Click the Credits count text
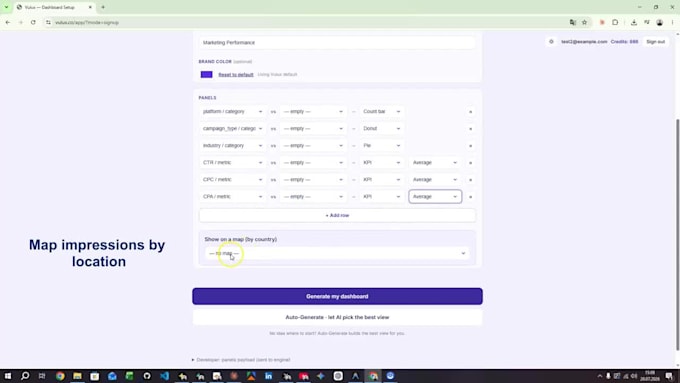 pyautogui.click(x=624, y=42)
